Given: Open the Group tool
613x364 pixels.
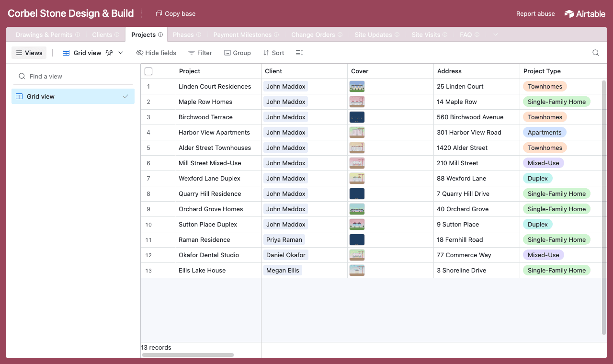Looking at the screenshot, I should click(x=238, y=53).
